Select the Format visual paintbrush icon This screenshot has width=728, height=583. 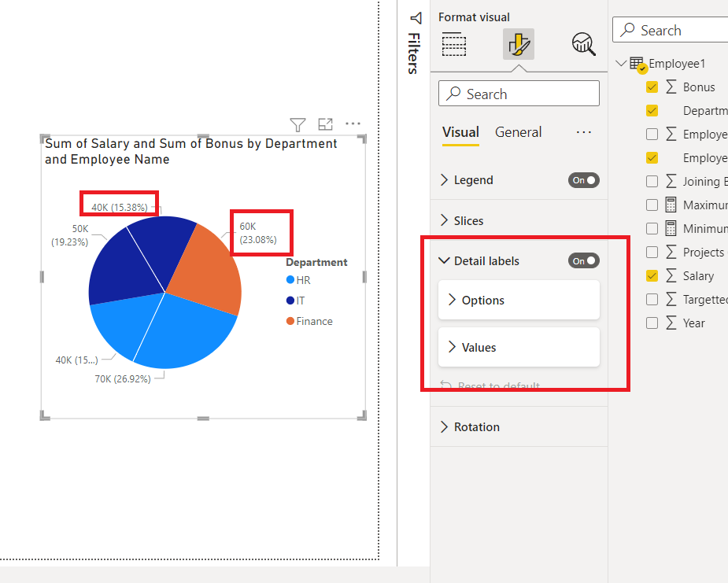[x=519, y=44]
